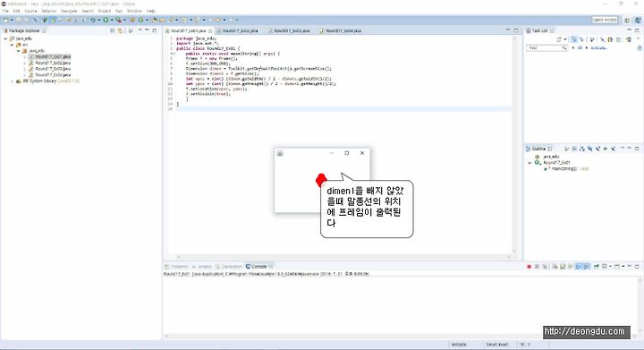
Task: Select main(String[]) method in Outline
Action: [566, 169]
